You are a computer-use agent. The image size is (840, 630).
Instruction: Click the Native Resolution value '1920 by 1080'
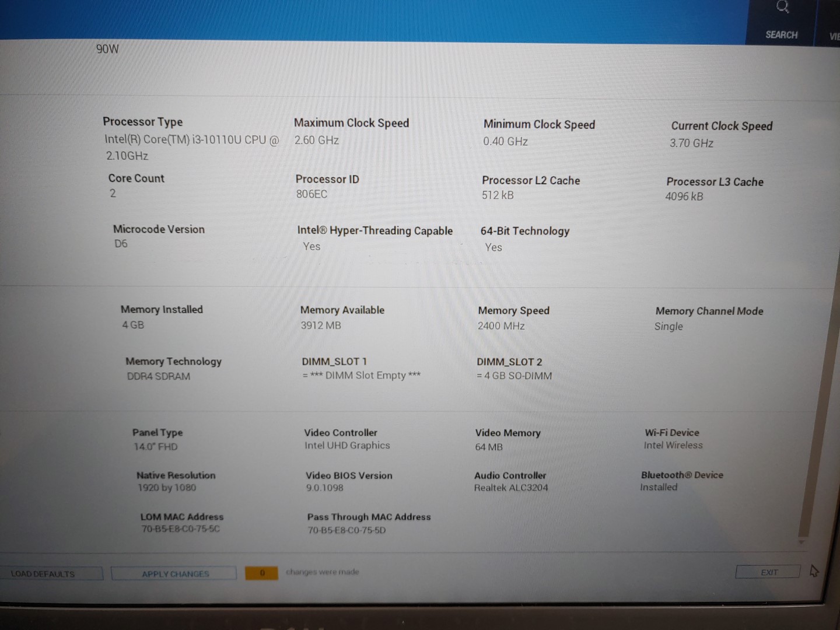coord(167,487)
